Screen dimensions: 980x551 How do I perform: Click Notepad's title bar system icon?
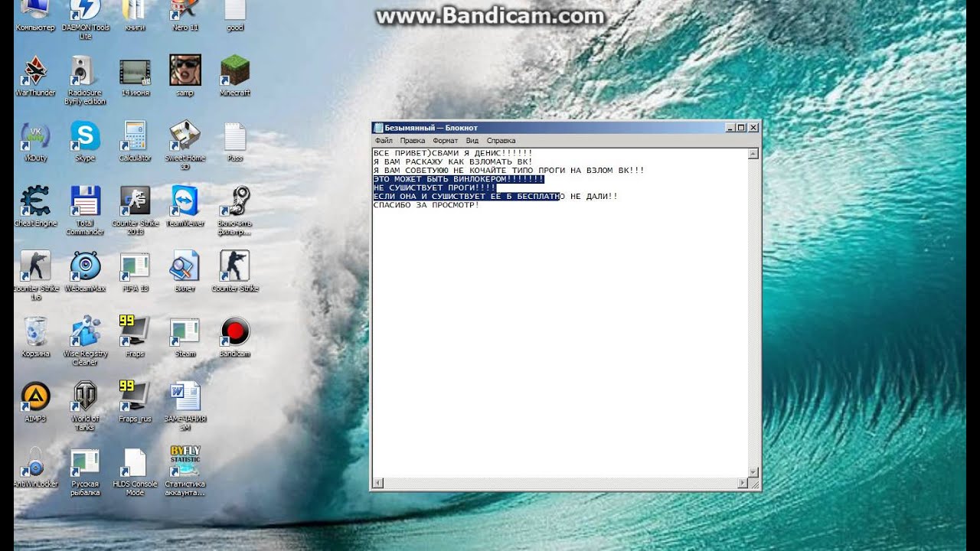pyautogui.click(x=378, y=128)
